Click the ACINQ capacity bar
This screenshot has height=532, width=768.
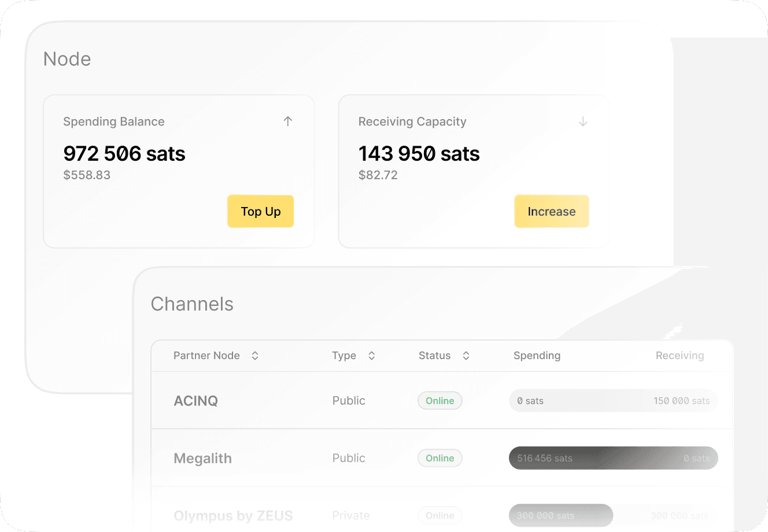click(x=613, y=401)
